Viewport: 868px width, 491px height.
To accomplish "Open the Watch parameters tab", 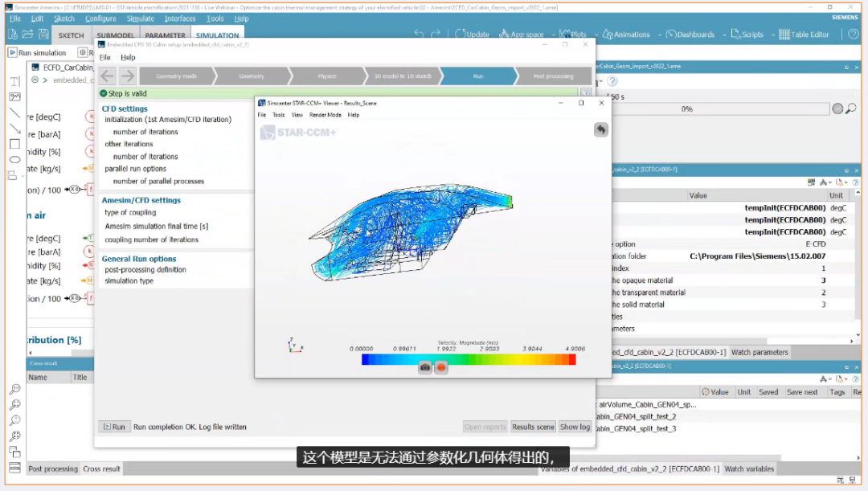I will click(x=759, y=352).
